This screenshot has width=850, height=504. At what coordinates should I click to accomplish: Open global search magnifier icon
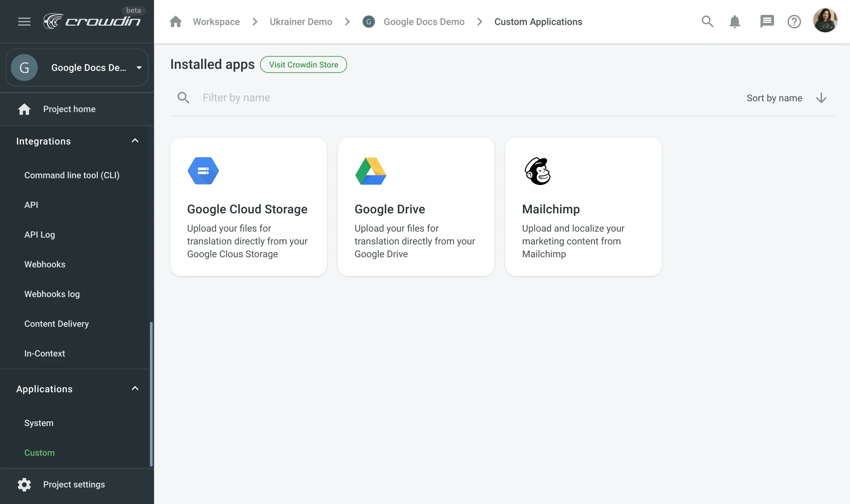click(707, 22)
